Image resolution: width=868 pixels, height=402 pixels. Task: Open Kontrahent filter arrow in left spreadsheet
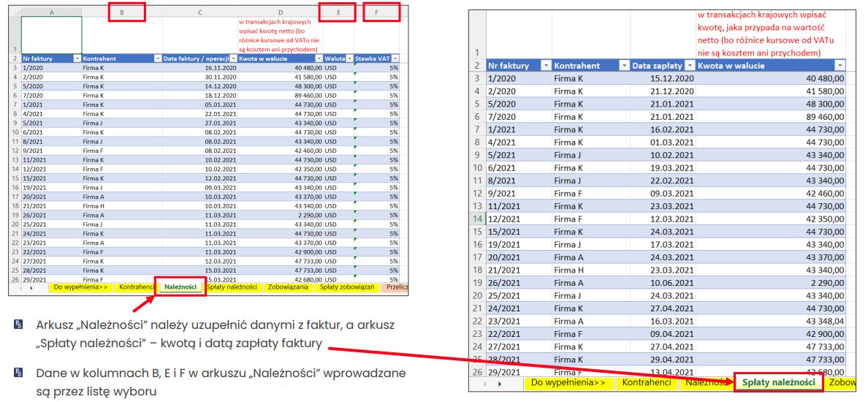tap(157, 58)
